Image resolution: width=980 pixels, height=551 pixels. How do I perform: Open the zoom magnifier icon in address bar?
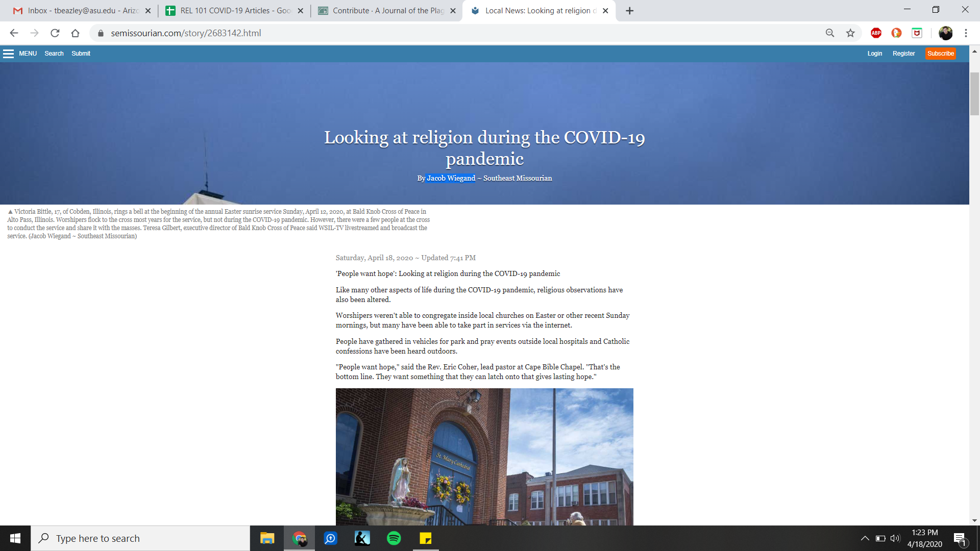pos(830,33)
